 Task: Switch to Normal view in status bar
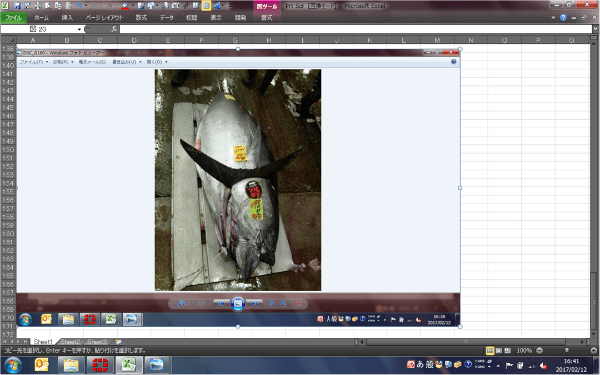(x=490, y=351)
